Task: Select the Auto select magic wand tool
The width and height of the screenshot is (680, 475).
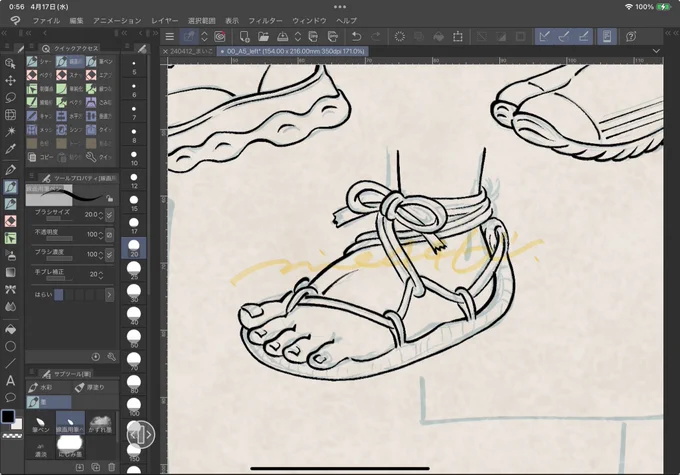Action: pos(10,131)
